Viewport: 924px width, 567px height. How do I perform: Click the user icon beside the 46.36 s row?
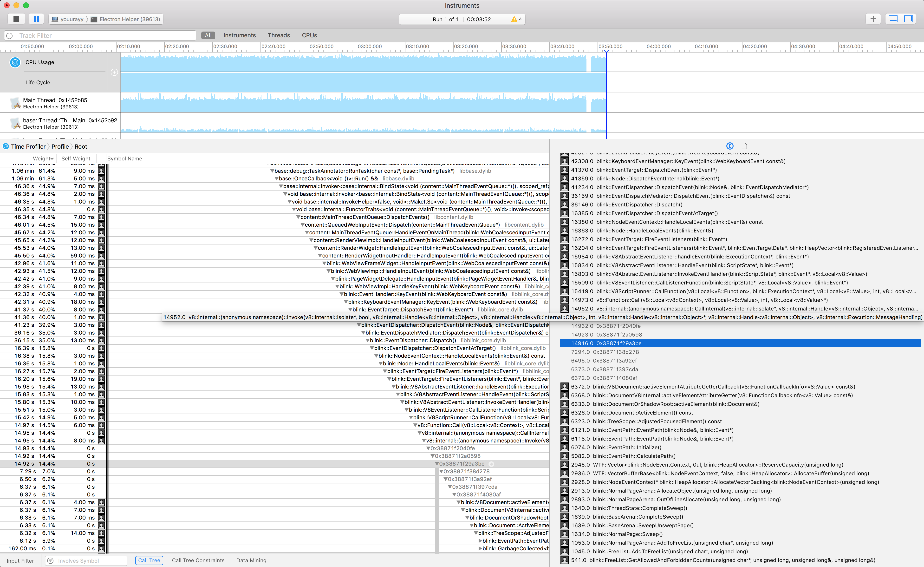[101, 186]
